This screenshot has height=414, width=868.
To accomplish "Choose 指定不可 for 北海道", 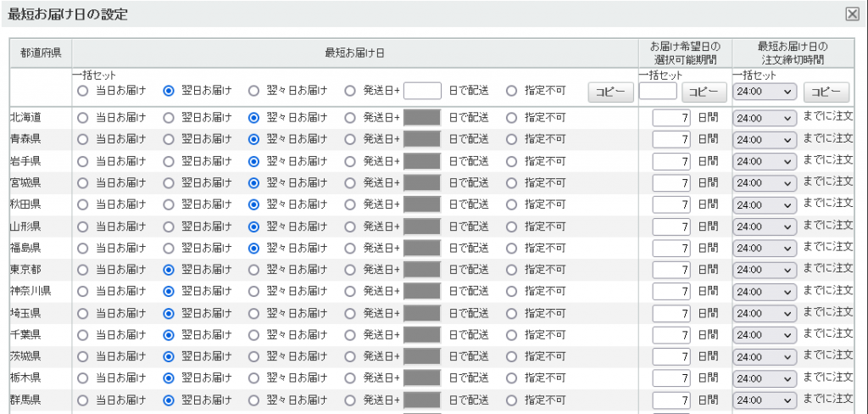I will [511, 117].
